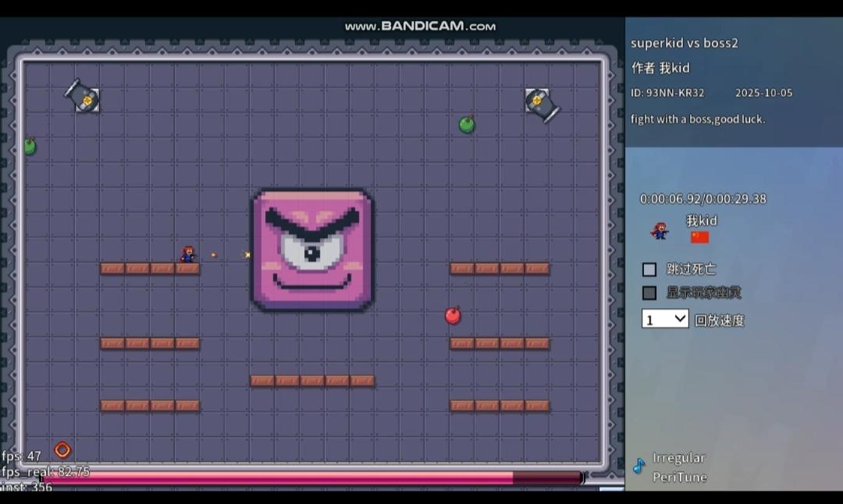Open the 回放速度 speed dropdown

click(x=665, y=319)
